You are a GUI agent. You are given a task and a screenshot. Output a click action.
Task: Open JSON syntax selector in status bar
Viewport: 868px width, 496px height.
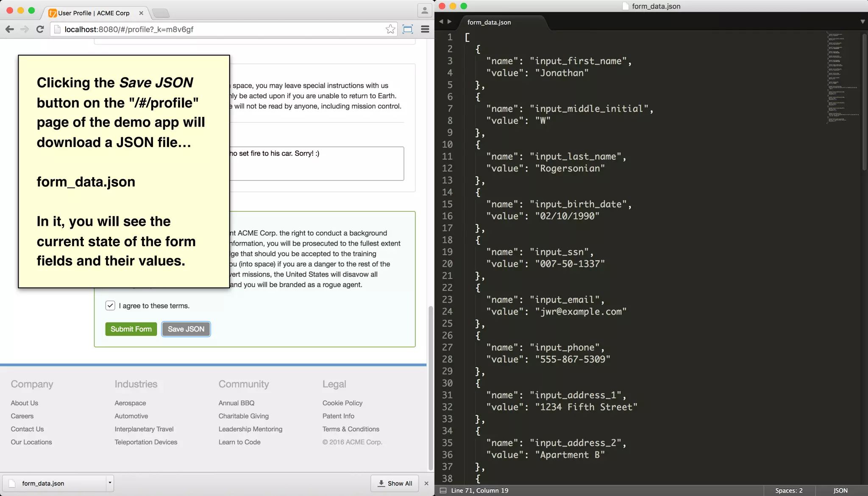840,490
